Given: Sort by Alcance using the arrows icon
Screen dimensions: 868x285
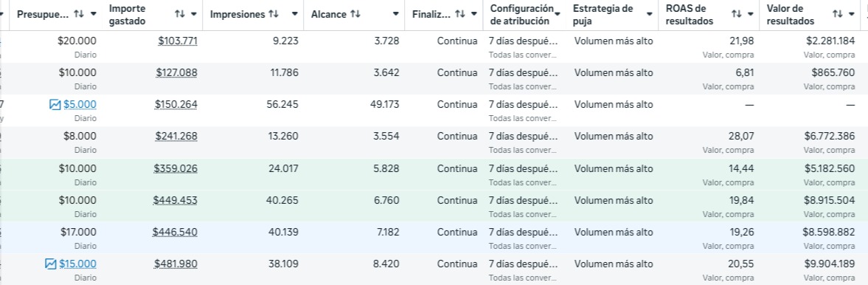Looking at the screenshot, I should click(355, 14).
